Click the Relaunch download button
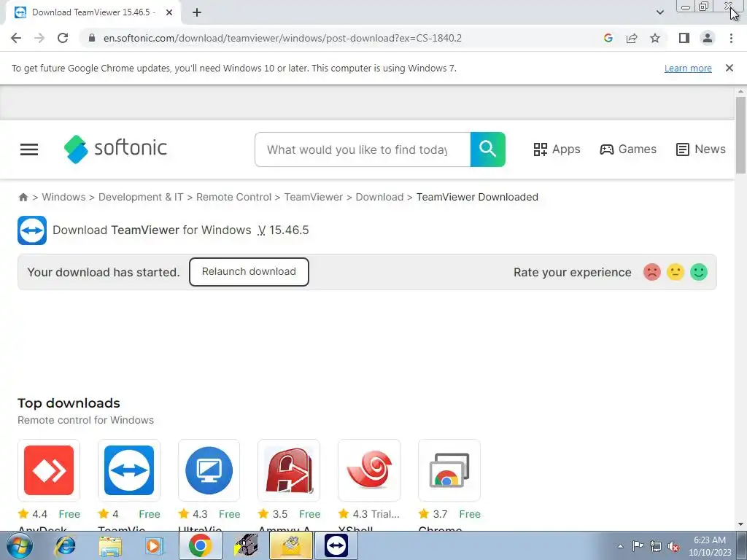The width and height of the screenshot is (747, 560). click(249, 272)
